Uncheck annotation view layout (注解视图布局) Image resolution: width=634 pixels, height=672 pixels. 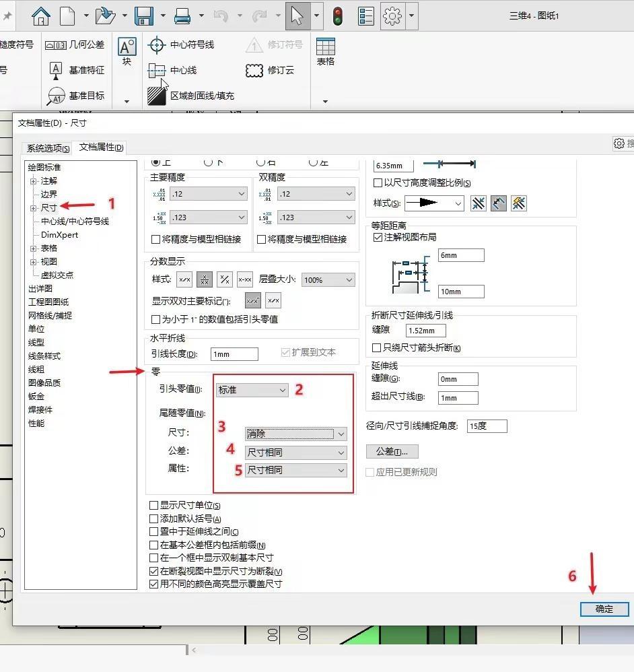(378, 237)
